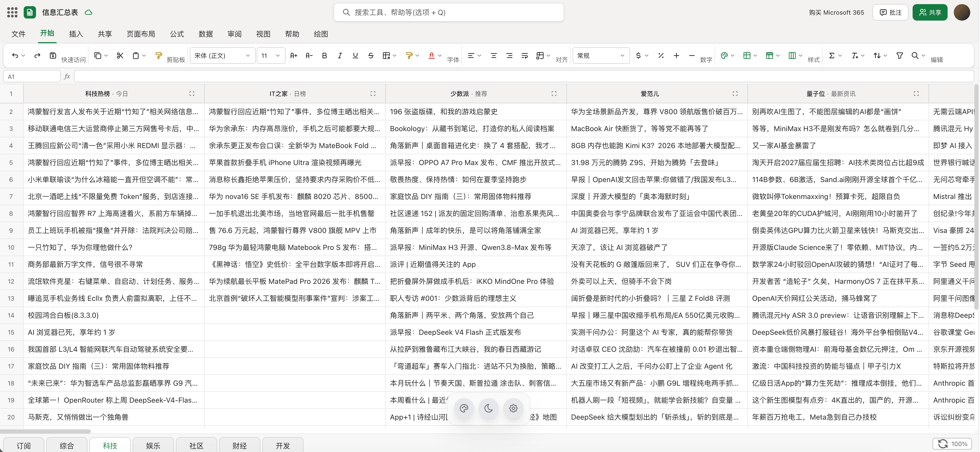
Task: Toggle underline formatting
Action: point(355,56)
